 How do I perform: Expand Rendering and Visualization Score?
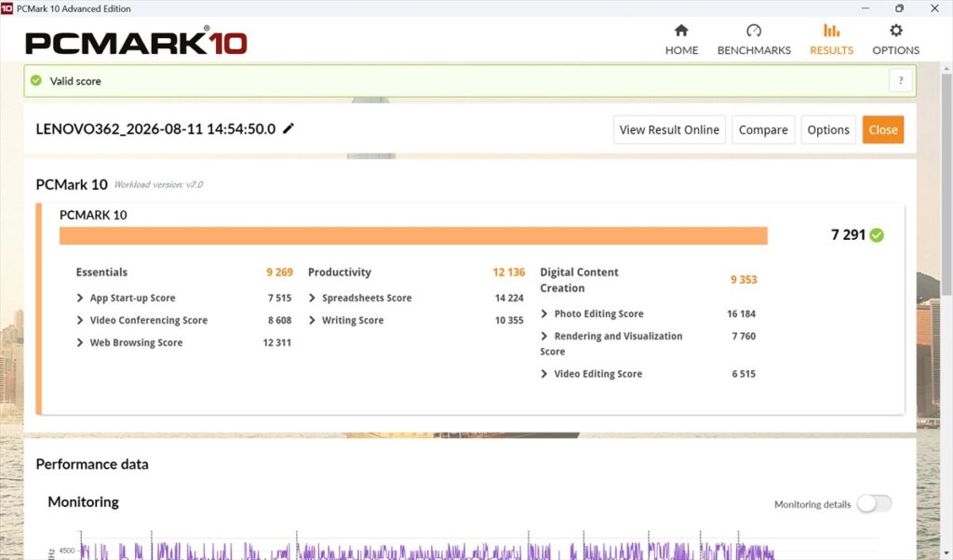pos(544,336)
